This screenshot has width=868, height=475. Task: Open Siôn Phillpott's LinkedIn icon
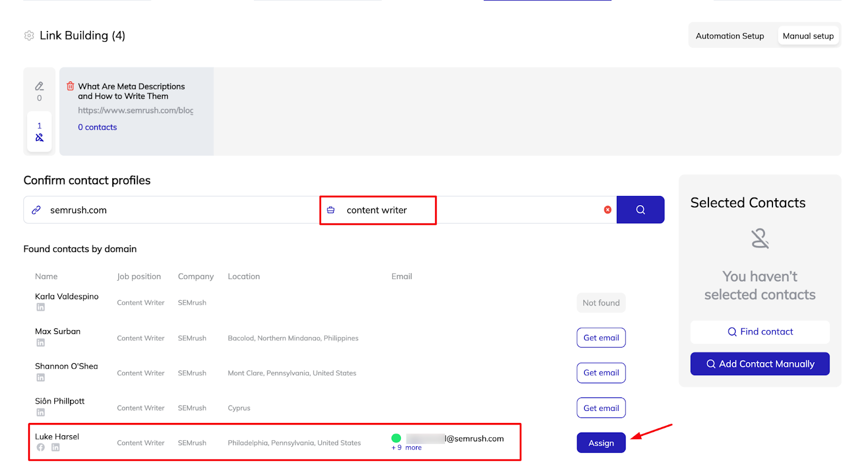pyautogui.click(x=41, y=413)
